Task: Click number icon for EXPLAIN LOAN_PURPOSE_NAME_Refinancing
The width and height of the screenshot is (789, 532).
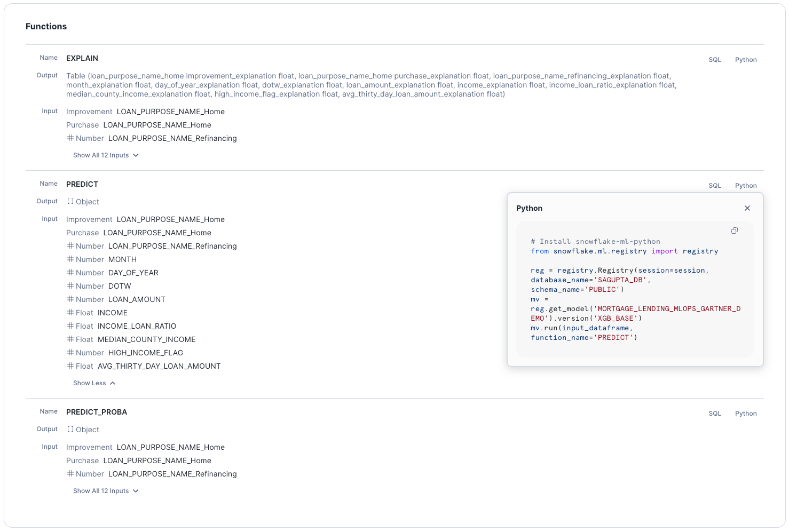Action: tap(70, 138)
